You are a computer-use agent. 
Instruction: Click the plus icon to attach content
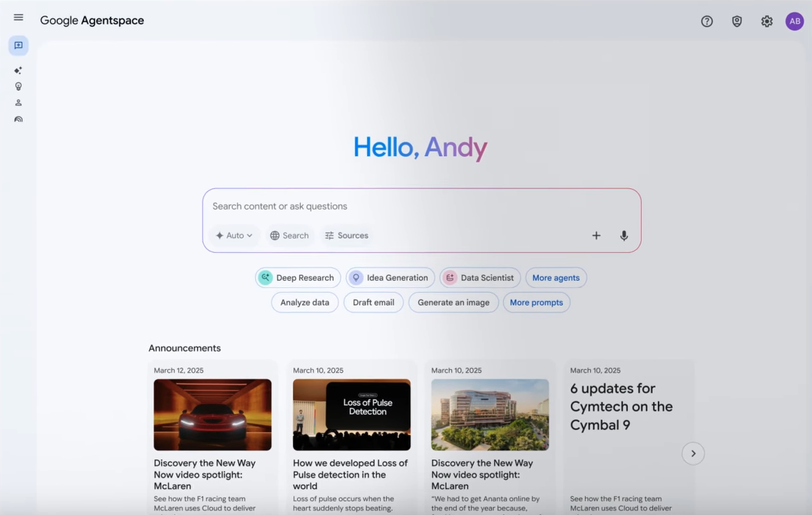(596, 235)
